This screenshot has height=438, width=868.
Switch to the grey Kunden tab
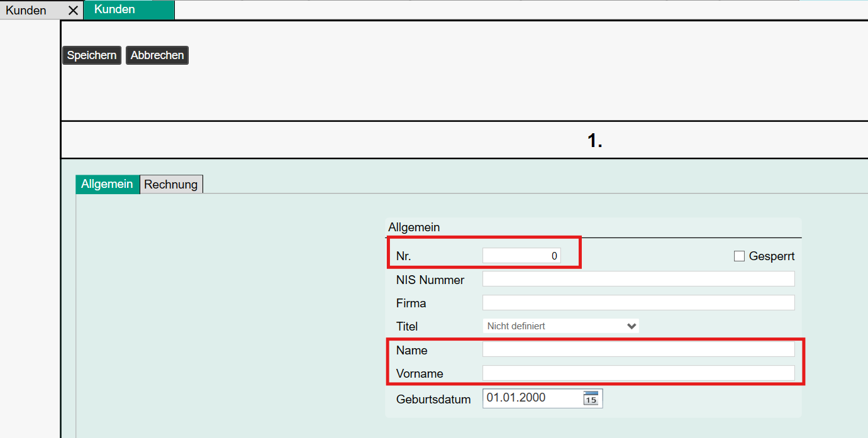pyautogui.click(x=26, y=11)
